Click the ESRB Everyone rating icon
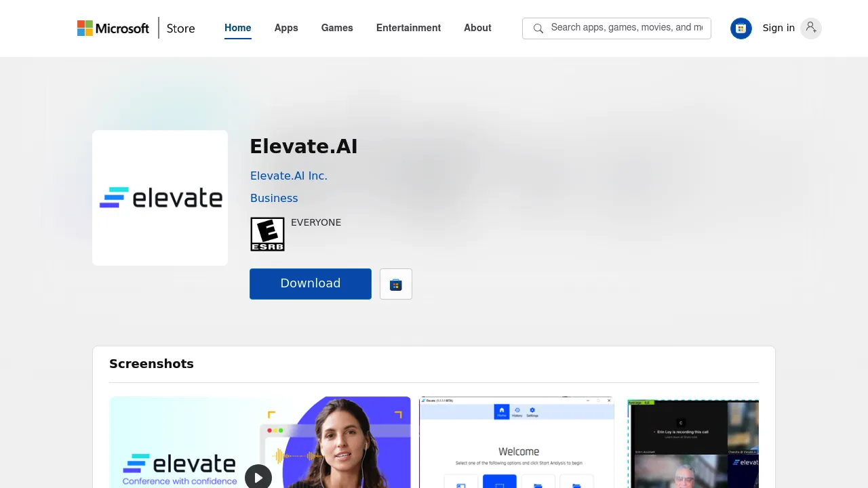The image size is (868, 488). 267,234
